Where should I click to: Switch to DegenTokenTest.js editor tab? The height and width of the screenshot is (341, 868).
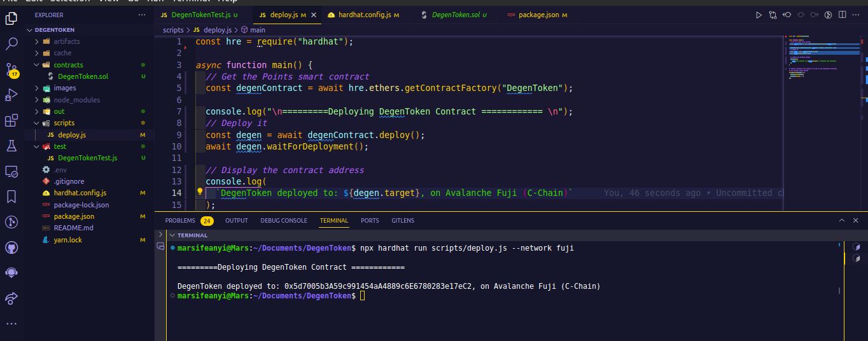(199, 15)
